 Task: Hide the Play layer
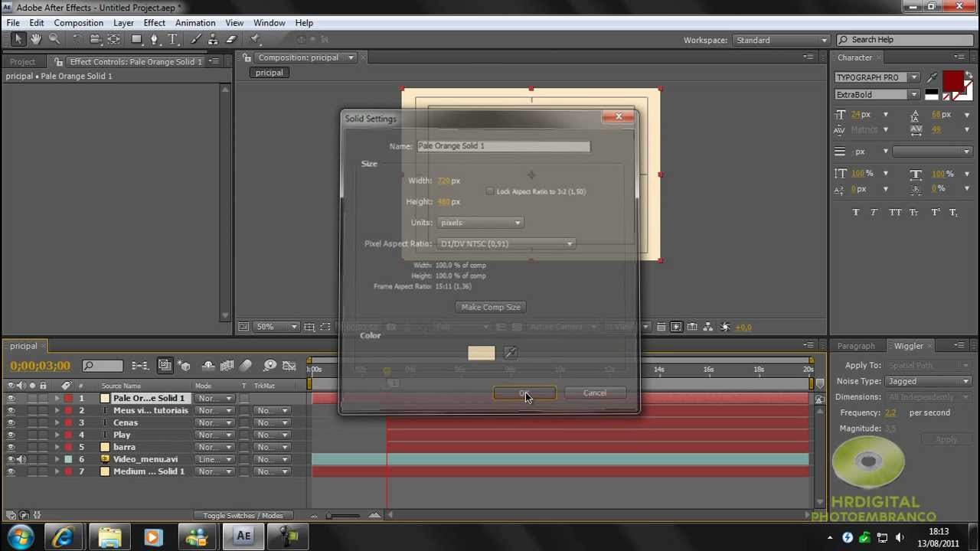tap(11, 435)
